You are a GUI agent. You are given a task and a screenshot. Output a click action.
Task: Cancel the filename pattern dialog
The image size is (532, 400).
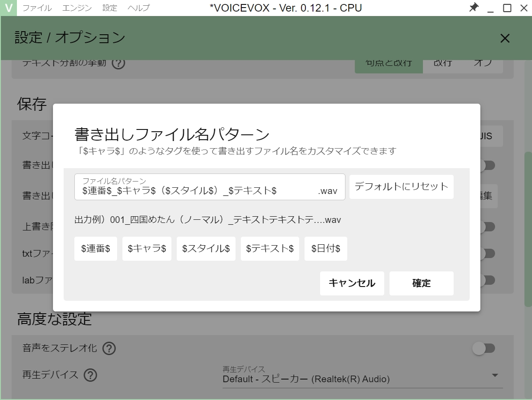352,283
